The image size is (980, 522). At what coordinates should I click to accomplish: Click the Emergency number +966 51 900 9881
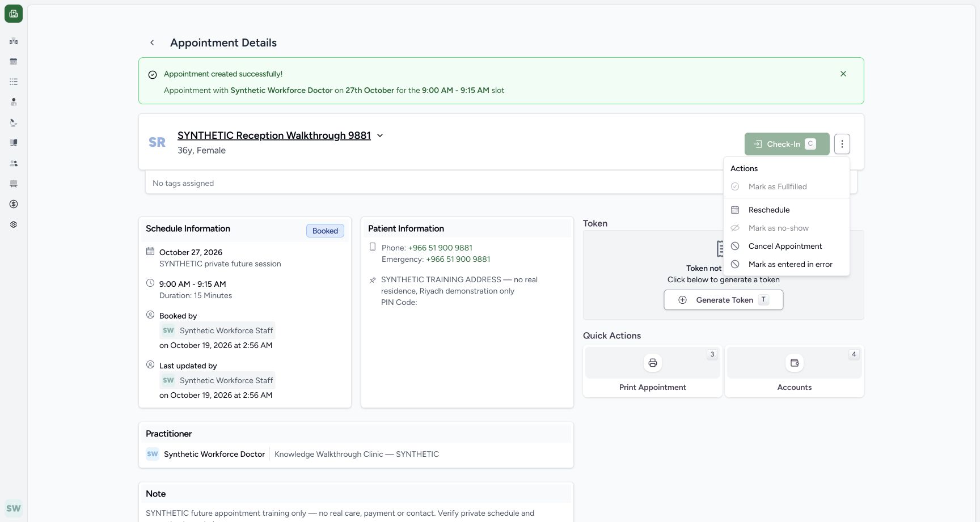pos(458,259)
